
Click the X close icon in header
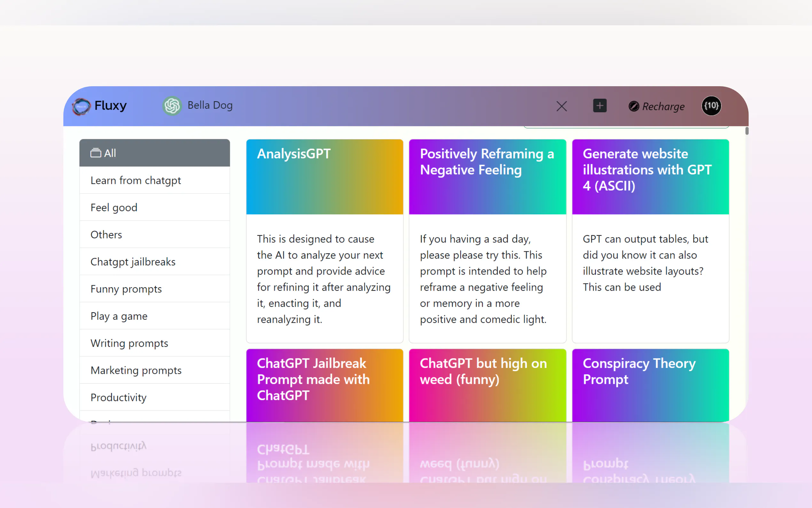[561, 107]
